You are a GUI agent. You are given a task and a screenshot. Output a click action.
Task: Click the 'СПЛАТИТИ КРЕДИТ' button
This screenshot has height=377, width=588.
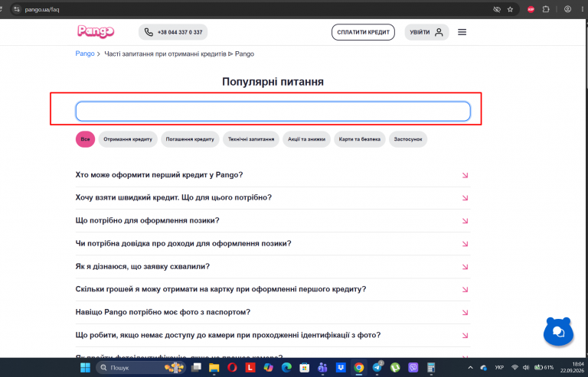[363, 32]
